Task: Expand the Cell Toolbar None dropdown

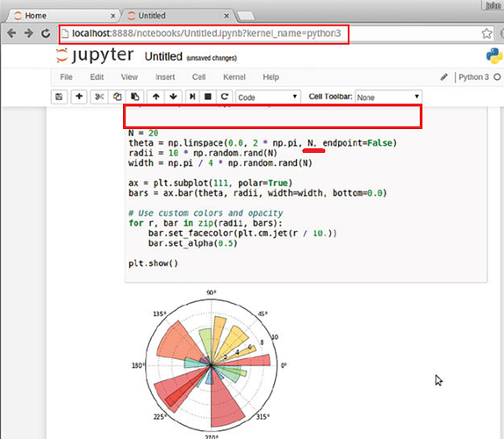Action: pyautogui.click(x=388, y=97)
